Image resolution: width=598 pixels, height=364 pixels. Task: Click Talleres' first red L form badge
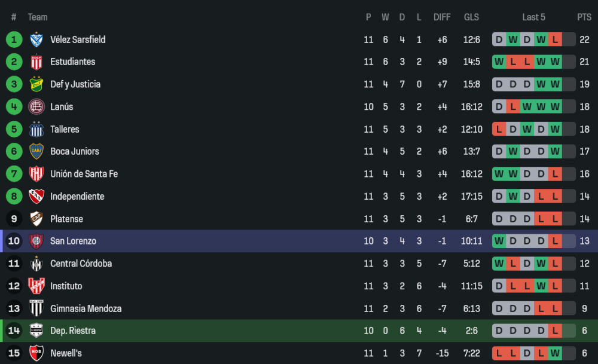pyautogui.click(x=499, y=129)
